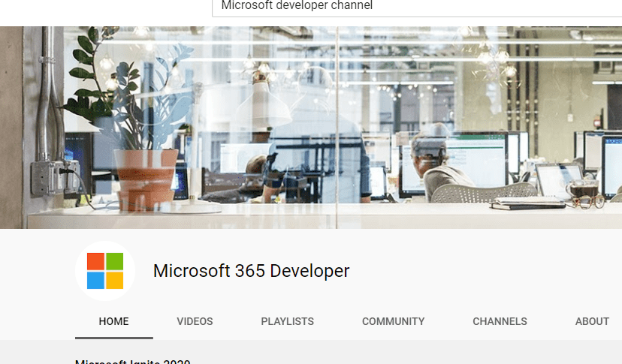Click the search box containing 'Microsoft developer channel'
Image resolution: width=622 pixels, height=364 pixels.
point(417,8)
